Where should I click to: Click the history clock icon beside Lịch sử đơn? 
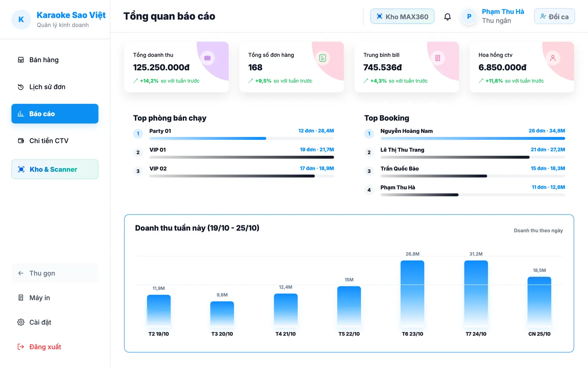pyautogui.click(x=21, y=87)
